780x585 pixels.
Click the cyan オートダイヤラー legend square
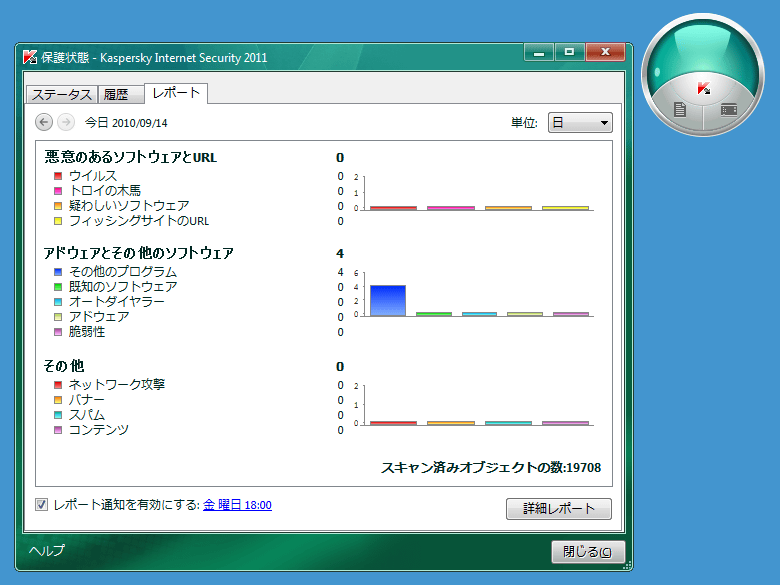click(58, 301)
